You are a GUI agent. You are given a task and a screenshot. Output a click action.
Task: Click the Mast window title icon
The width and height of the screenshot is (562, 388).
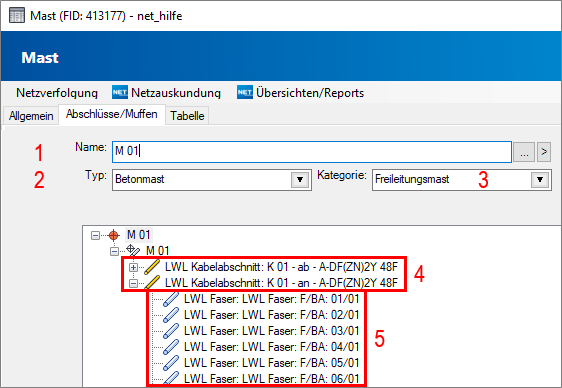click(x=17, y=15)
